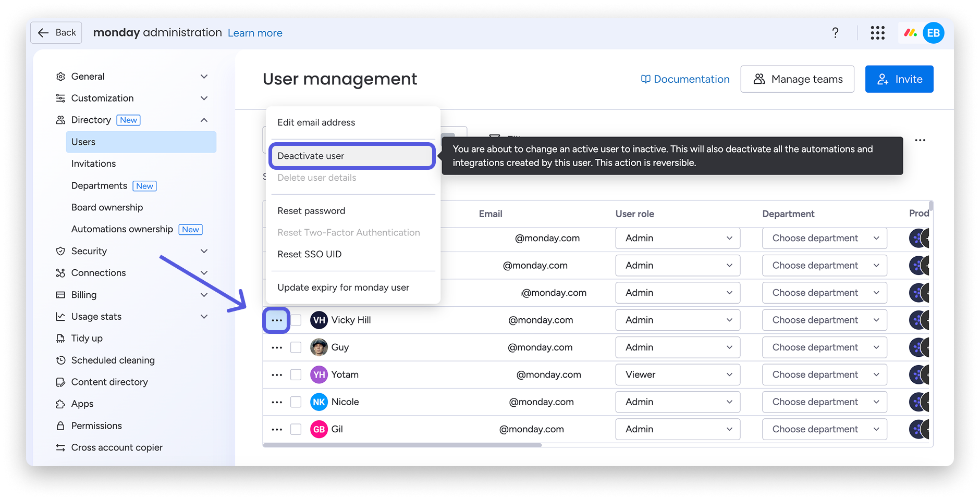Viewport: 980px width, 500px height.
Task: Open Invitations in the sidebar
Action: click(94, 164)
